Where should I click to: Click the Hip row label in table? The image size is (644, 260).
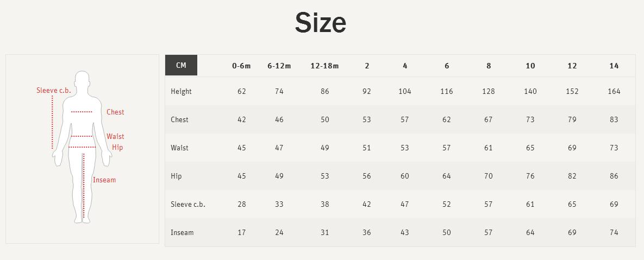coord(176,176)
